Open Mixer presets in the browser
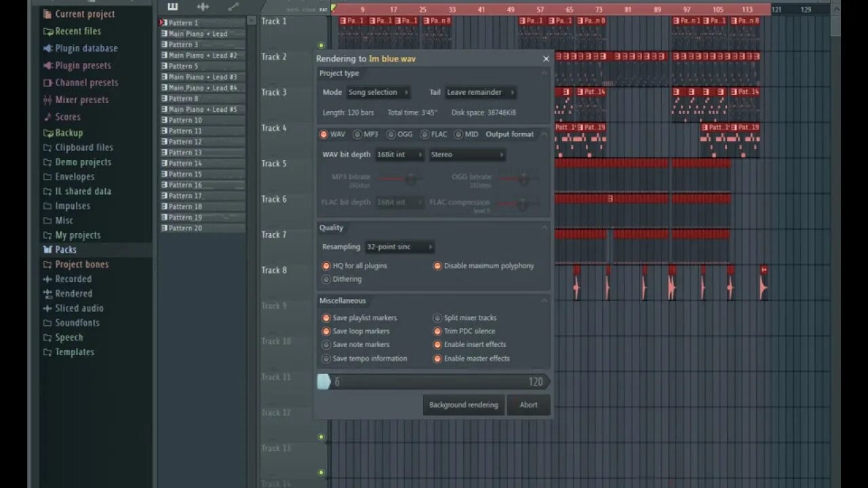 (75, 100)
